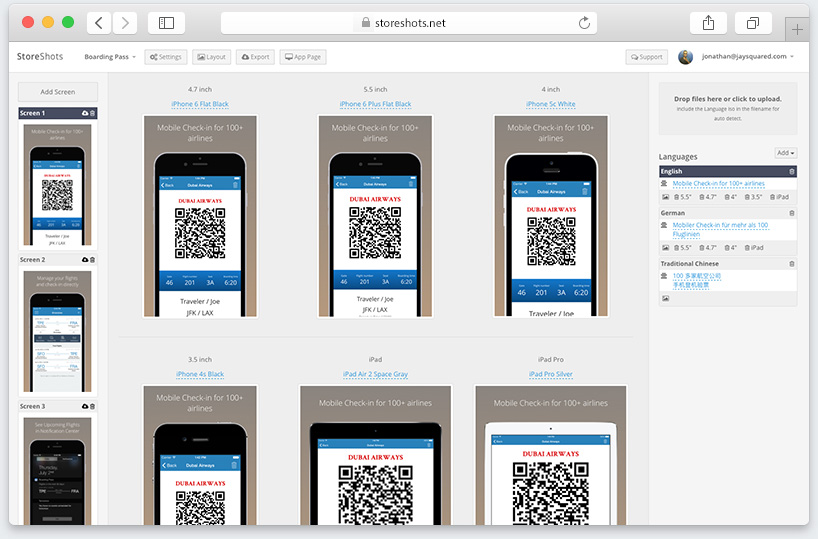Click the image icon under Traditional Chinese

[x=666, y=298]
